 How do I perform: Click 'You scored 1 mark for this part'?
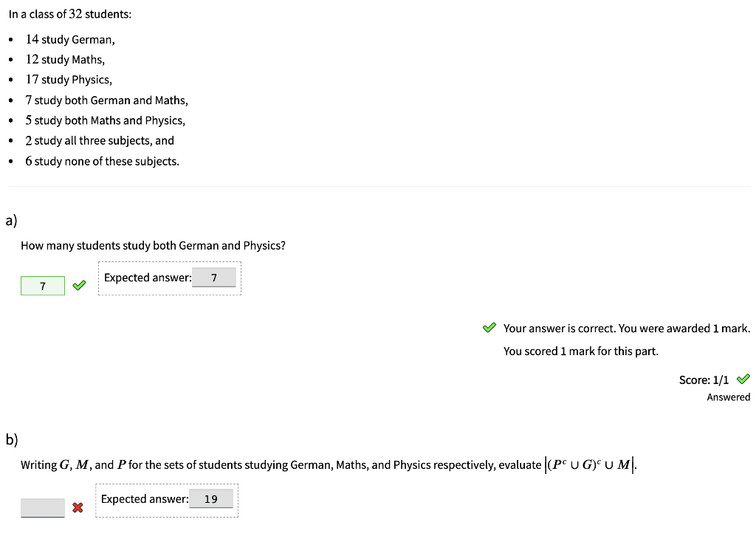[580, 351]
